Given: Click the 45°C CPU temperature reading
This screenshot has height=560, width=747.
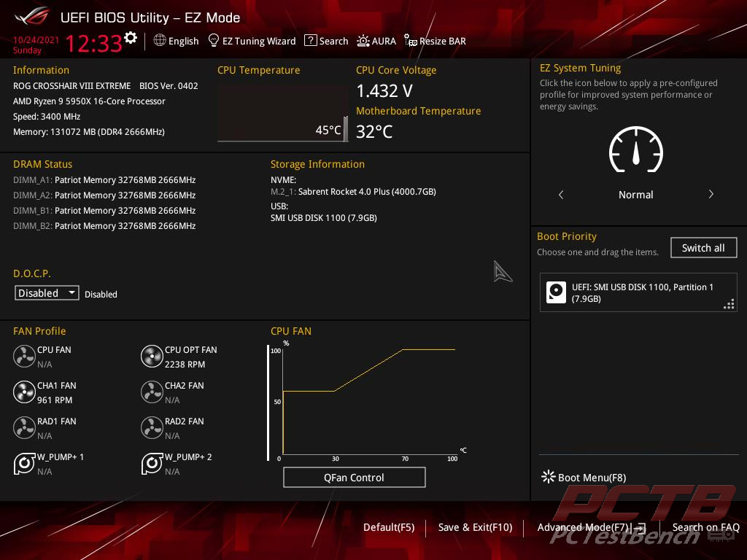Looking at the screenshot, I should click(328, 130).
